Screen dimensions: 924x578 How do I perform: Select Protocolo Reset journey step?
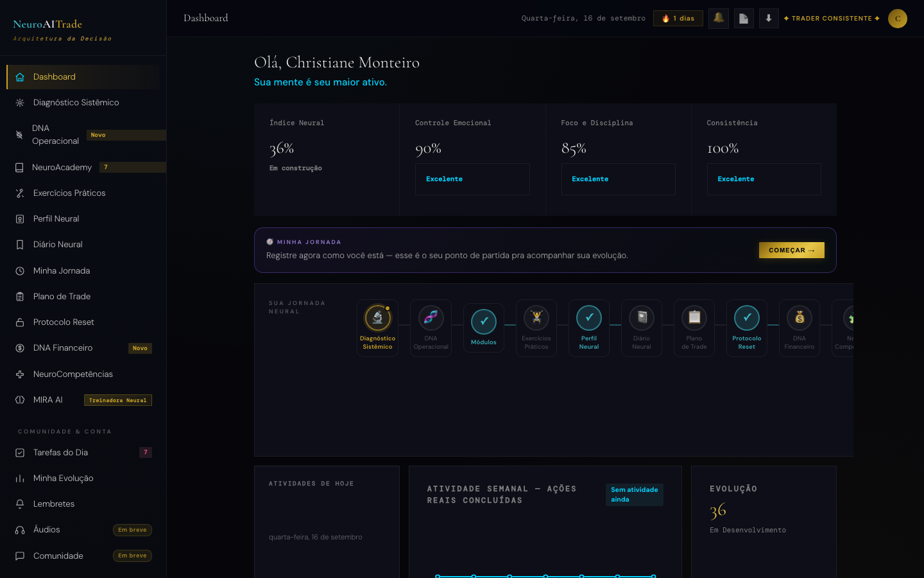(747, 328)
